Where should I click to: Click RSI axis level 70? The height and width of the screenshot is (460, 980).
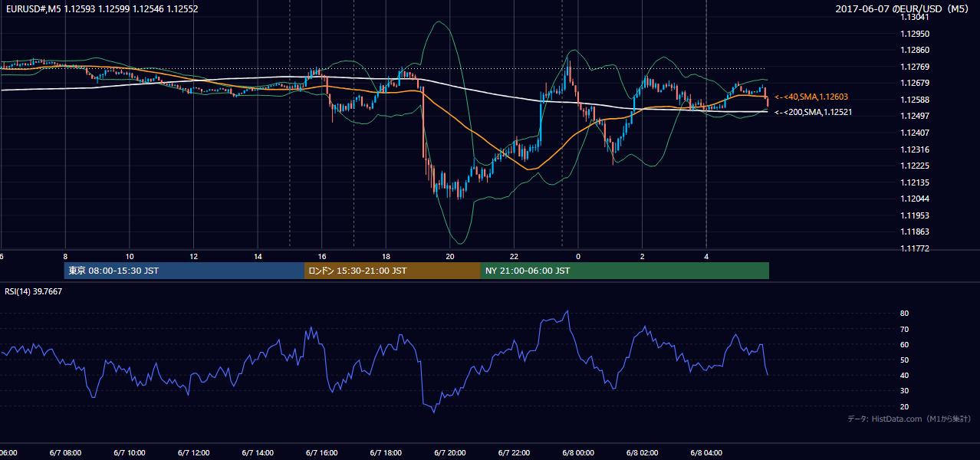tap(904, 329)
